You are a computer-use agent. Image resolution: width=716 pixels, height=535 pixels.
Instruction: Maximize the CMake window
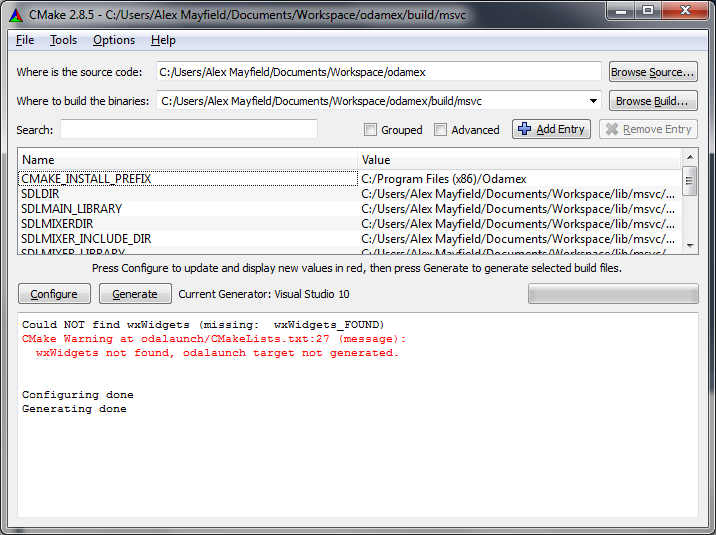(x=648, y=11)
